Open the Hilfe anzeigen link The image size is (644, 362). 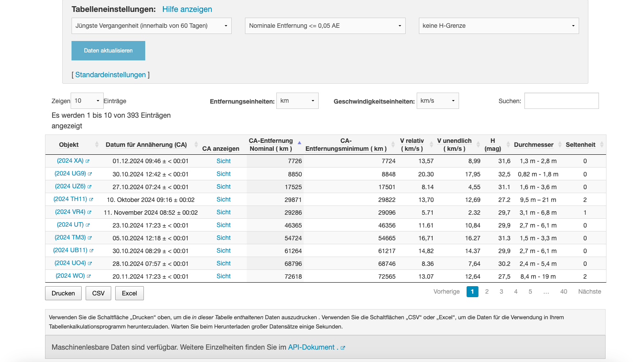[x=187, y=9]
